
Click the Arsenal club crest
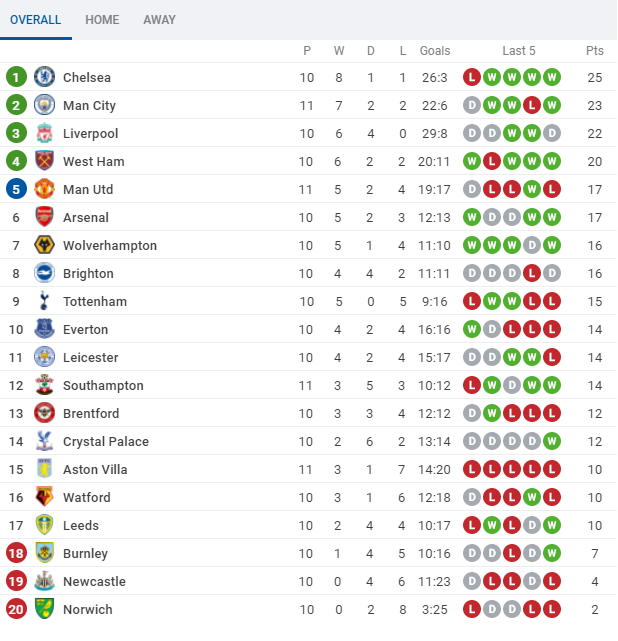click(x=44, y=217)
